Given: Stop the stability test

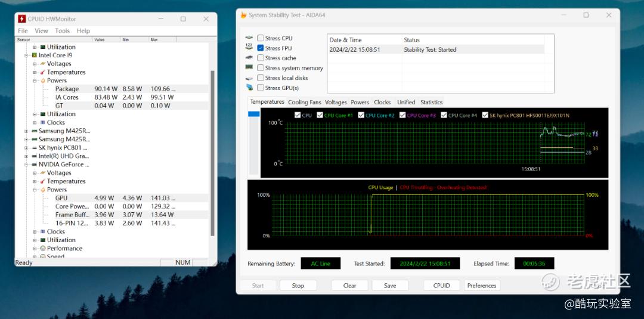Looking at the screenshot, I should [298, 286].
